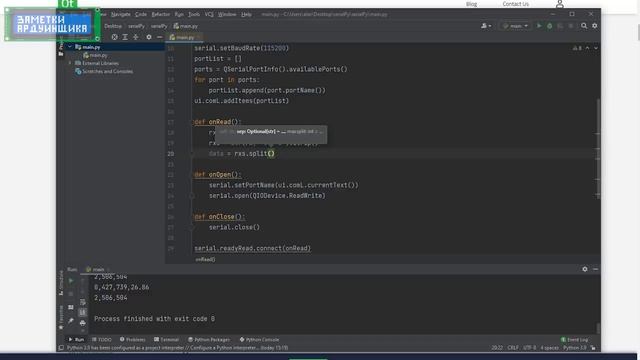Click pin tab icon in Run panel
The height and width of the screenshot is (360, 640).
click(x=71, y=321)
